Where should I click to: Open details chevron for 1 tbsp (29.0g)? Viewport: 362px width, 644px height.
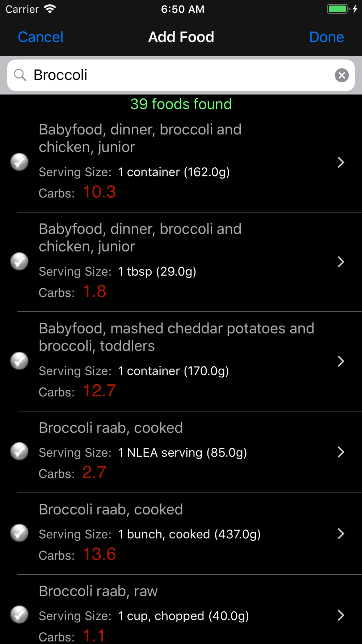pyautogui.click(x=340, y=262)
